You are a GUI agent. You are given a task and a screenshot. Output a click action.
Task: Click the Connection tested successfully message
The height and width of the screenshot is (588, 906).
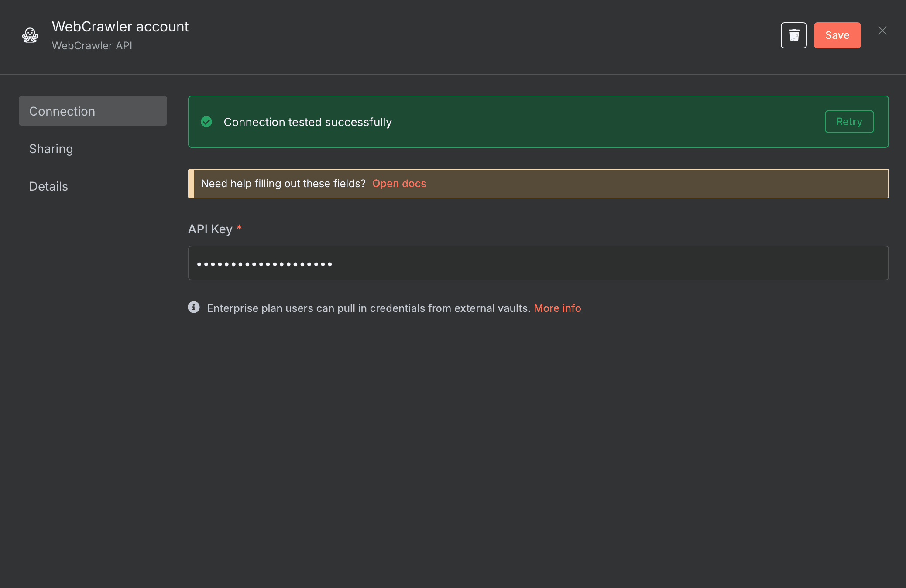(x=308, y=122)
